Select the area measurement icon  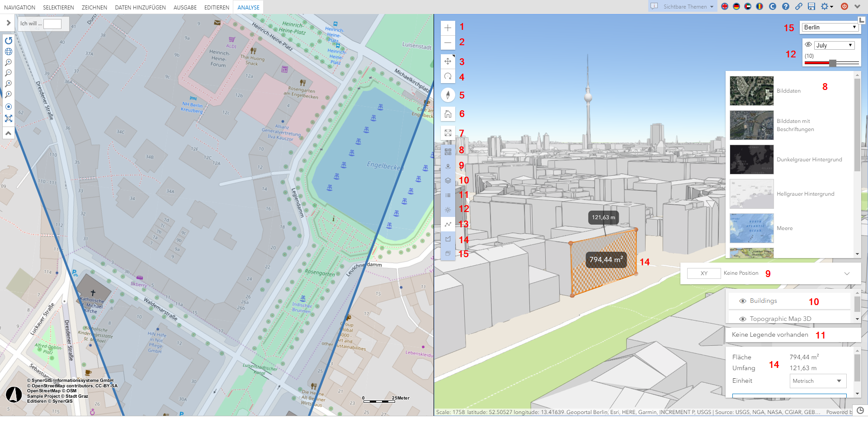(x=448, y=239)
